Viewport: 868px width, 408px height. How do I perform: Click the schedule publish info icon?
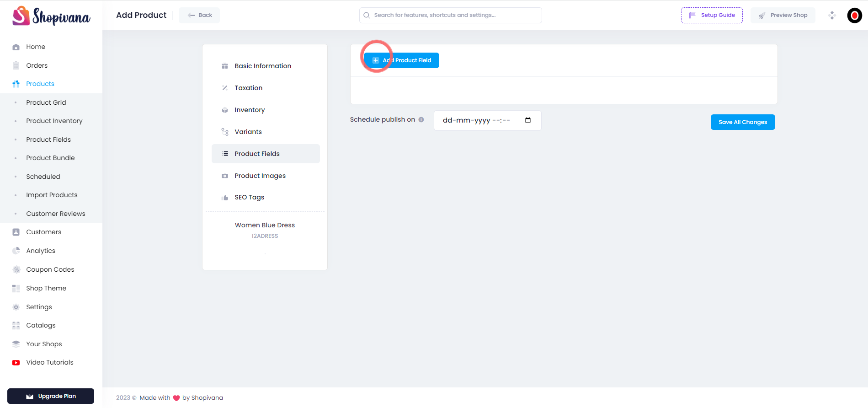point(421,119)
